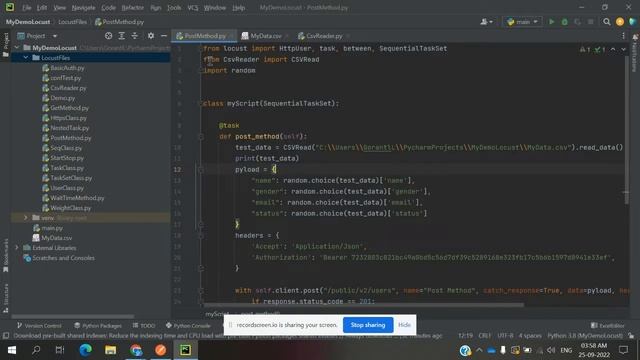Open the Edit menu
This screenshot has width=640, height=360.
pyautogui.click(x=42, y=8)
